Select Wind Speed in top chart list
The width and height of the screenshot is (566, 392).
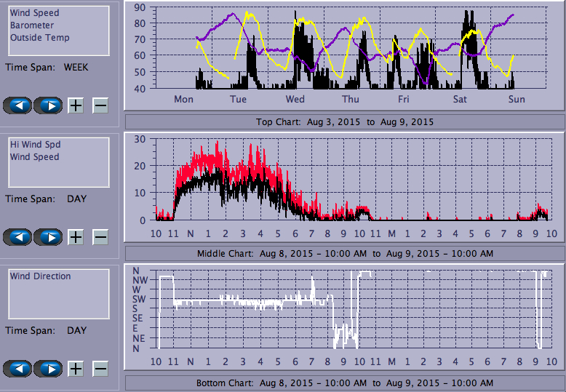(x=35, y=13)
